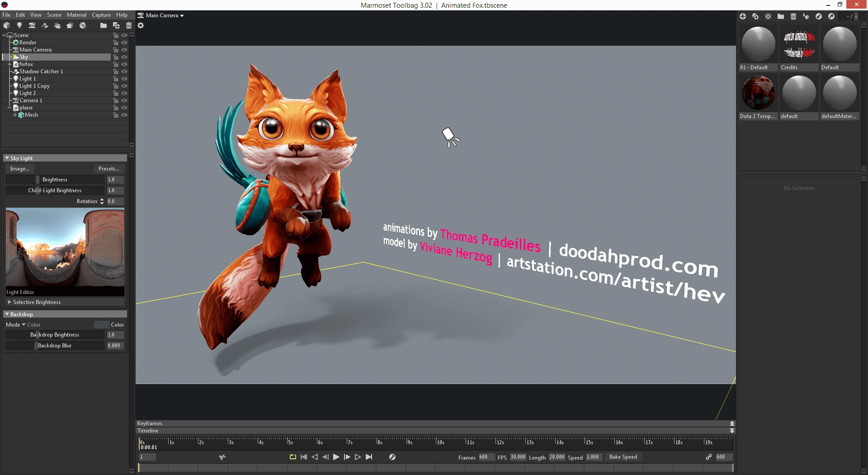This screenshot has height=475, width=868.
Task: Click the scissors icon in timeline
Action: 222,457
